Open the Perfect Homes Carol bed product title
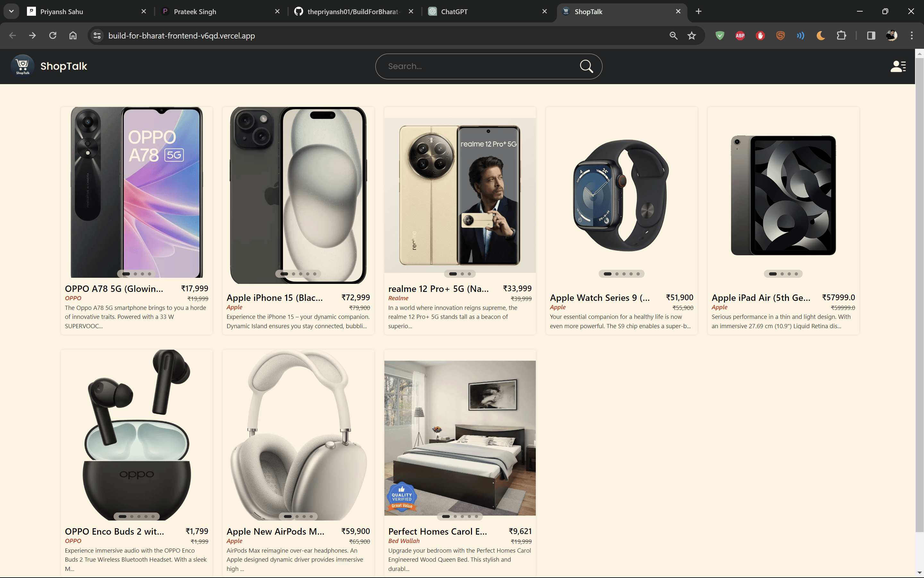The image size is (924, 578). coord(438,531)
